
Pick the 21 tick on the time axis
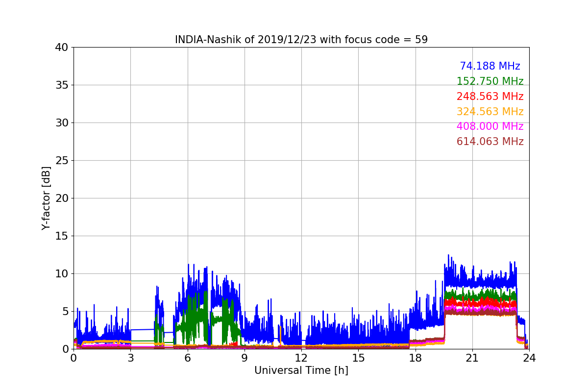coord(472,358)
